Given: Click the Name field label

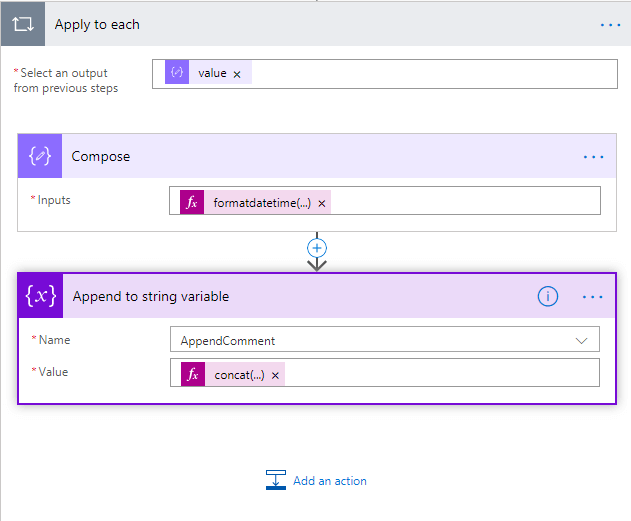Looking at the screenshot, I should click(54, 340).
